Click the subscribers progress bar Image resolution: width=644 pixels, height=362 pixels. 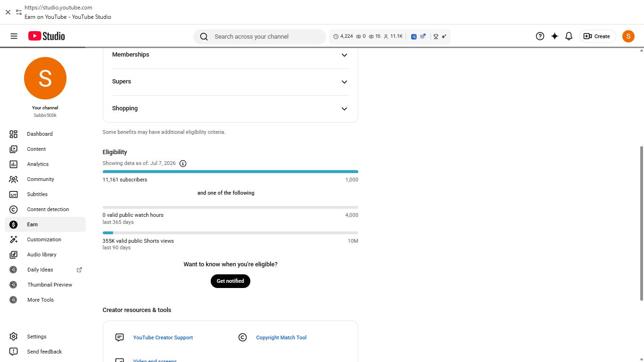tap(231, 172)
